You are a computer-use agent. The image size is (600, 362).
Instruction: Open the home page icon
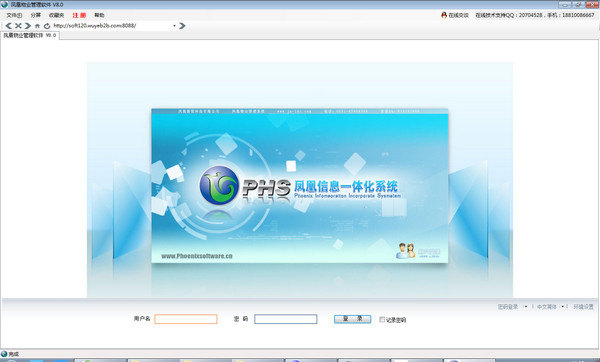37,26
